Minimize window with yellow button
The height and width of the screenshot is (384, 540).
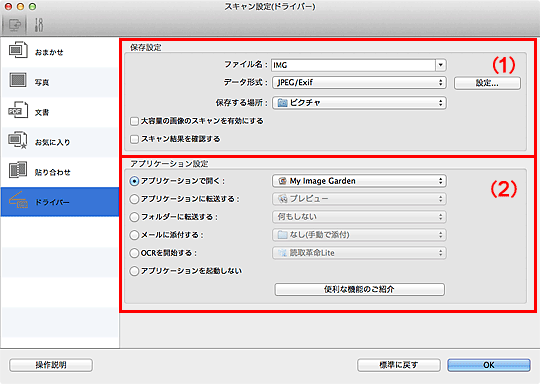20,7
